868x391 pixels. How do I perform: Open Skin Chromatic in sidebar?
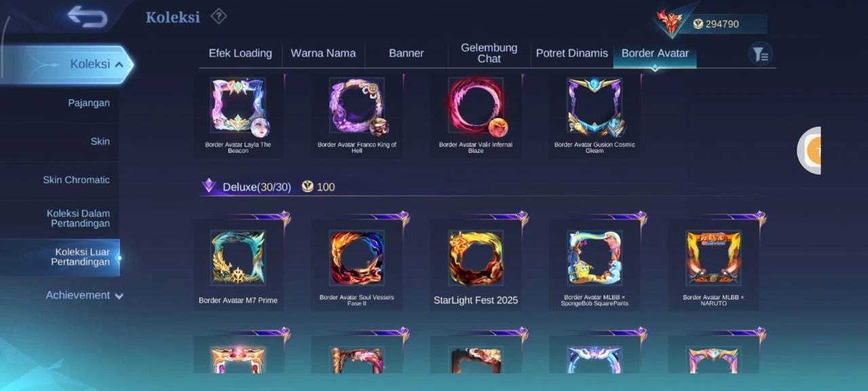(x=76, y=180)
